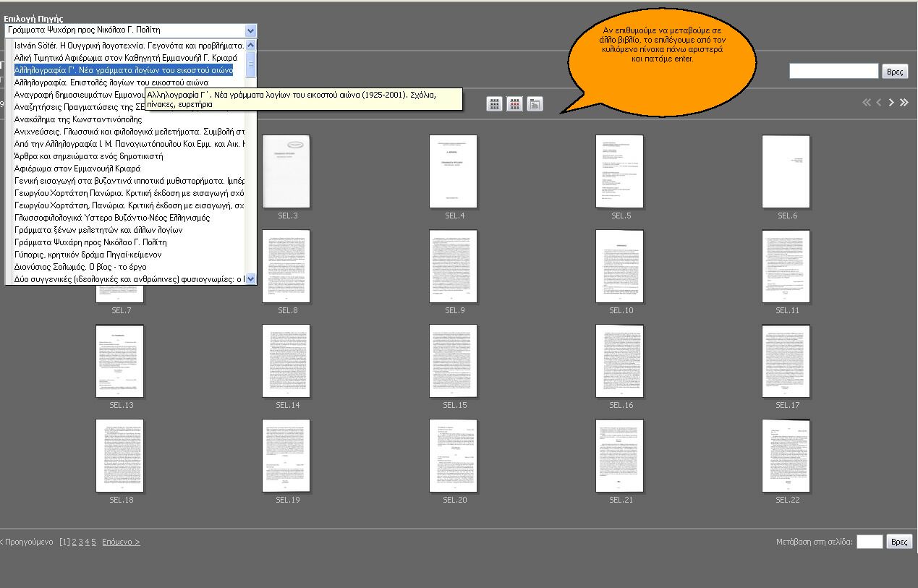This screenshot has width=918, height=588.
Task: Click the Επόμενο > pagination link
Action: coord(121,542)
